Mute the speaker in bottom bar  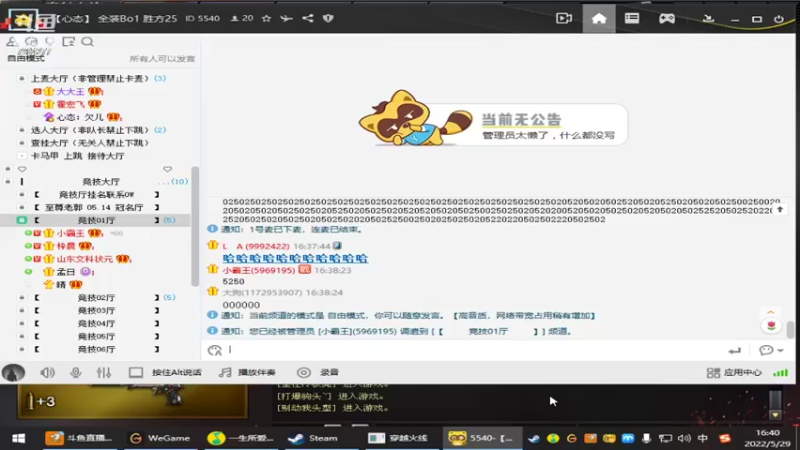pyautogui.click(x=47, y=372)
